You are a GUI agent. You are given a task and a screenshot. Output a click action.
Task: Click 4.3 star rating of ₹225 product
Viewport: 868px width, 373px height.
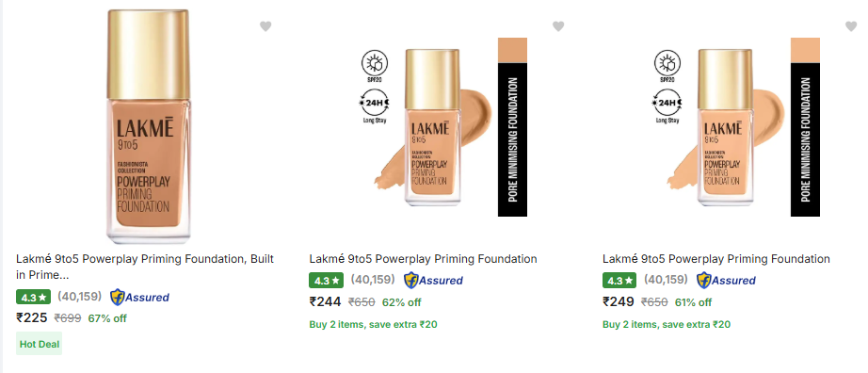[x=33, y=297]
